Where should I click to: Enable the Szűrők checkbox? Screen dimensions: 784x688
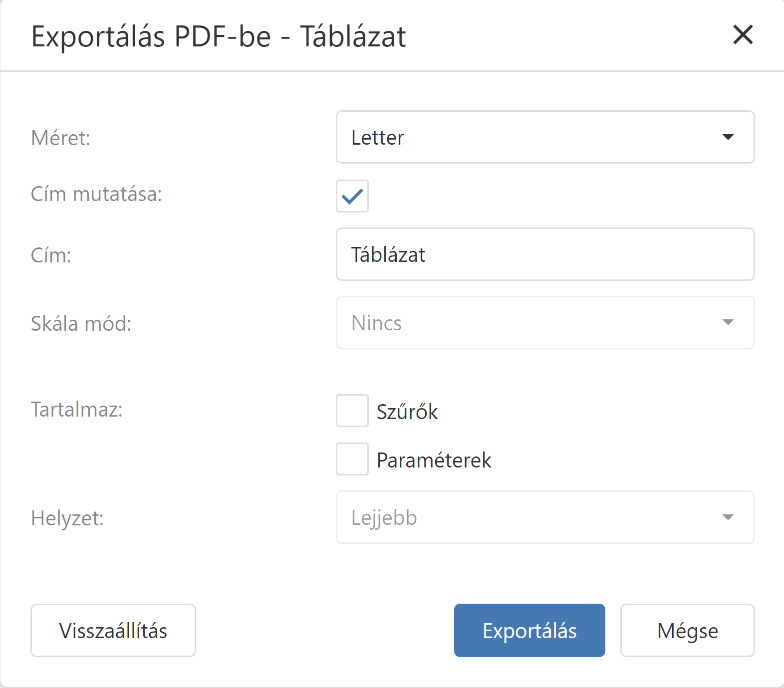click(352, 411)
